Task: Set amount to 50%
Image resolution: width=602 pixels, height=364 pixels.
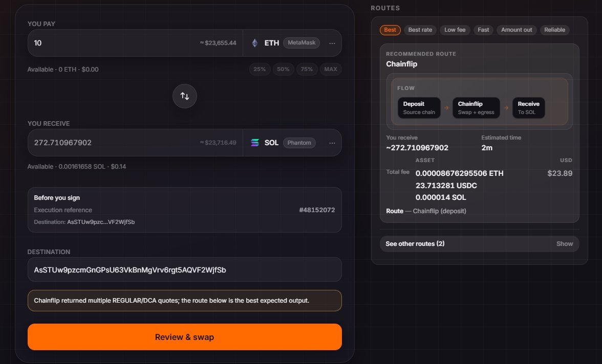Action: click(284, 69)
